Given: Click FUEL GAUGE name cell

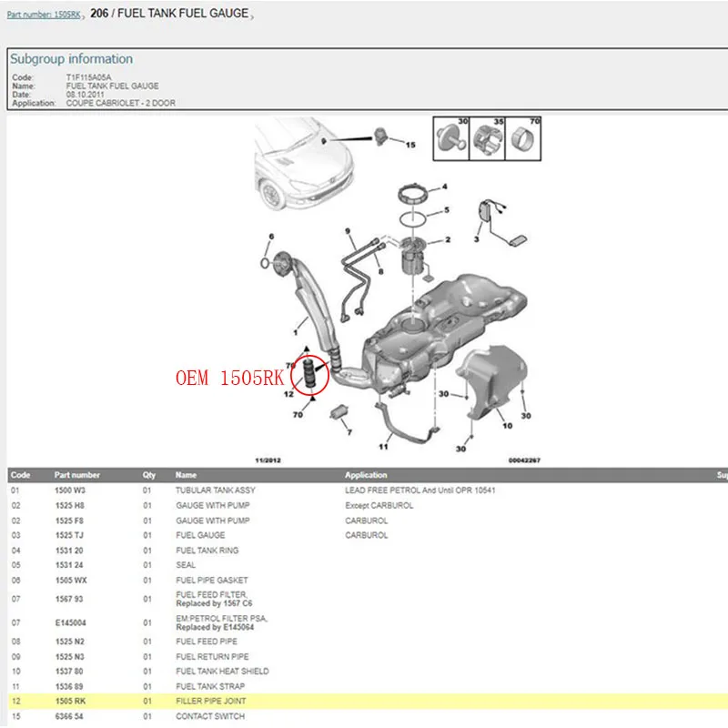Looking at the screenshot, I should 200,535.
